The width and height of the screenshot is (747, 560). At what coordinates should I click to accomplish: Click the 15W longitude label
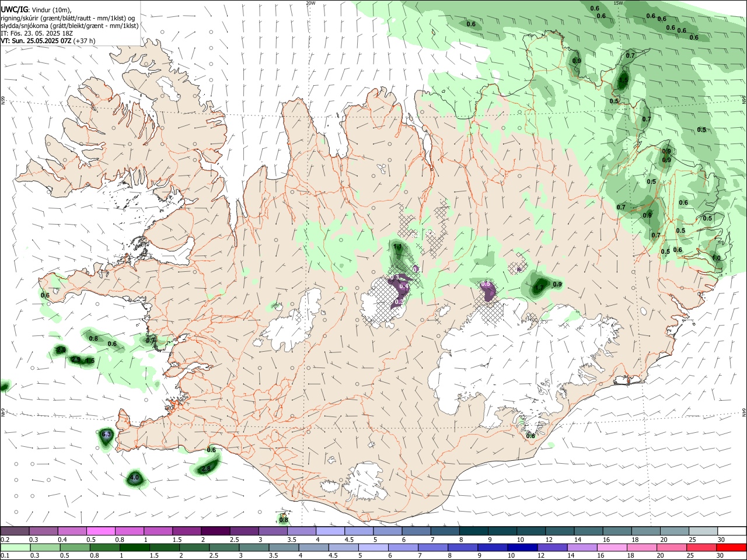click(x=618, y=3)
